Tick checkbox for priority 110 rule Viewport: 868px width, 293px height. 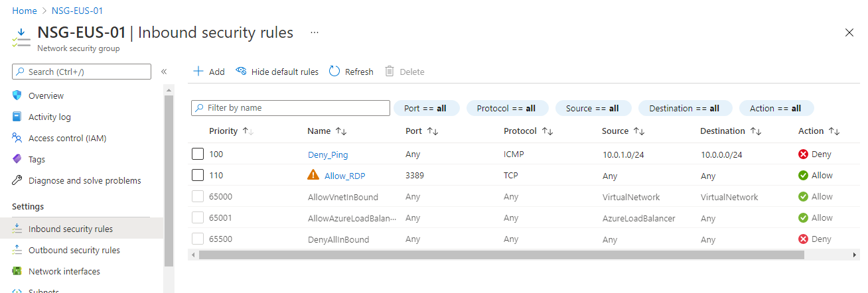point(198,176)
